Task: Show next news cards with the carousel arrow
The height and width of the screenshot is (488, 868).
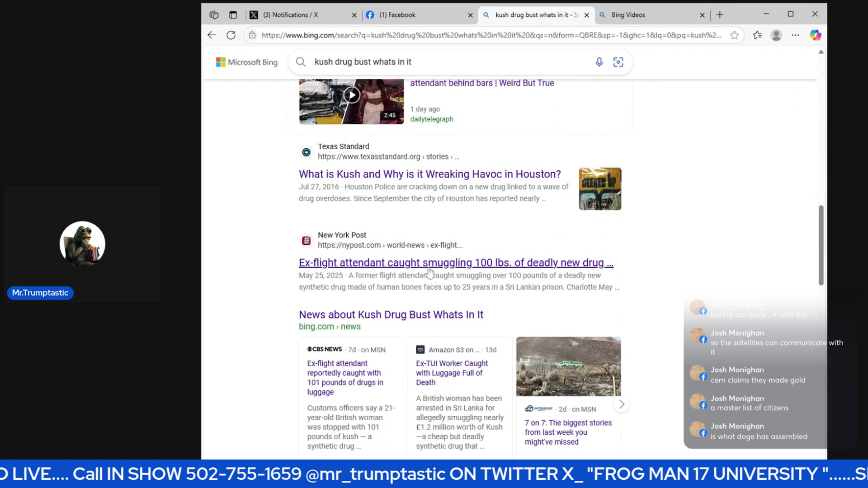Action: pos(622,404)
